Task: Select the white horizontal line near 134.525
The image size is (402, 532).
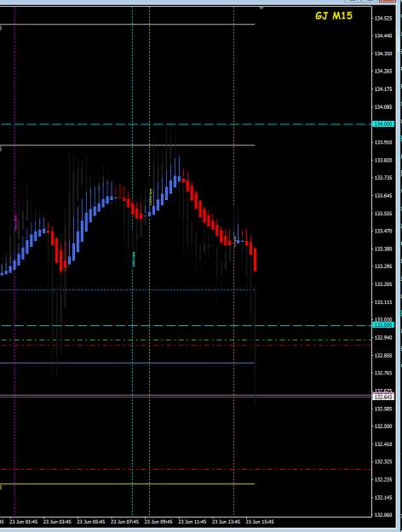Action: (127, 25)
